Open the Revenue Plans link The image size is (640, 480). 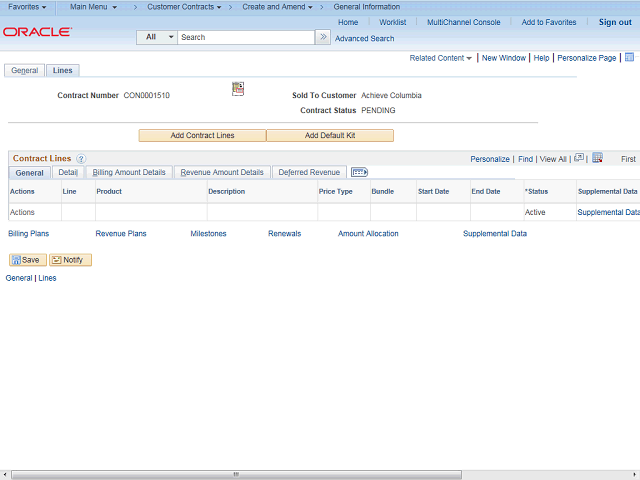pyautogui.click(x=121, y=233)
